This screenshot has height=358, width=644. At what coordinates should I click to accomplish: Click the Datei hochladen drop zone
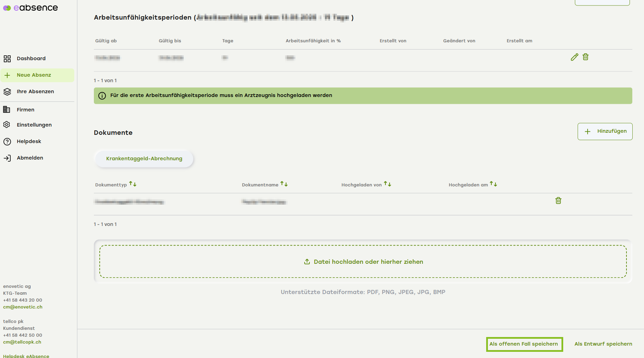coord(363,262)
